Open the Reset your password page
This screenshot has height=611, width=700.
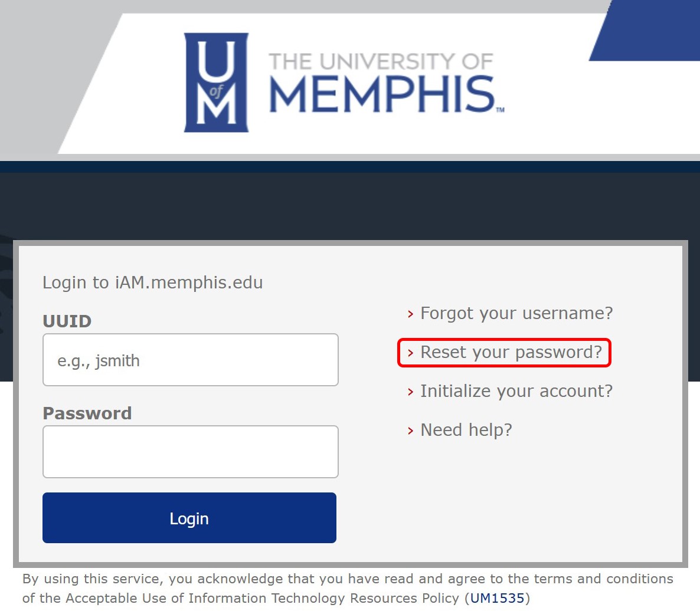[511, 352]
